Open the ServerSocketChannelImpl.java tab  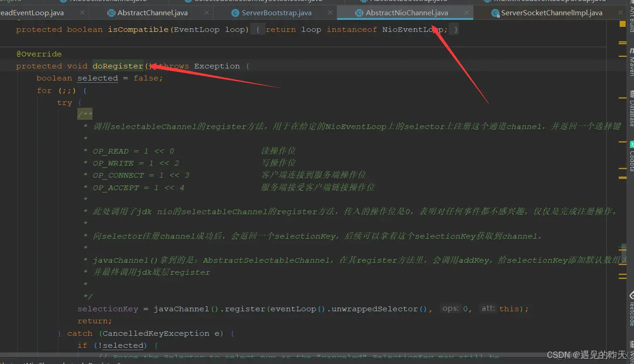tap(551, 13)
